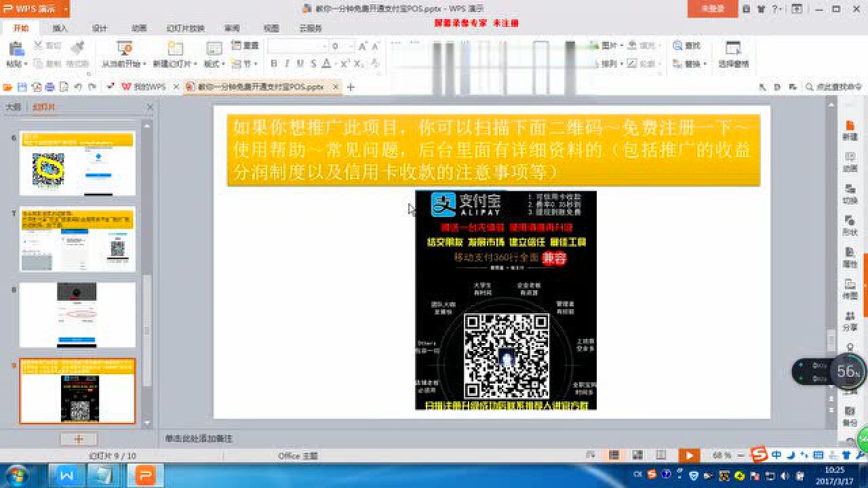The height and width of the screenshot is (488, 868).
Task: Select slide 8 thumbnail
Action: (x=77, y=315)
